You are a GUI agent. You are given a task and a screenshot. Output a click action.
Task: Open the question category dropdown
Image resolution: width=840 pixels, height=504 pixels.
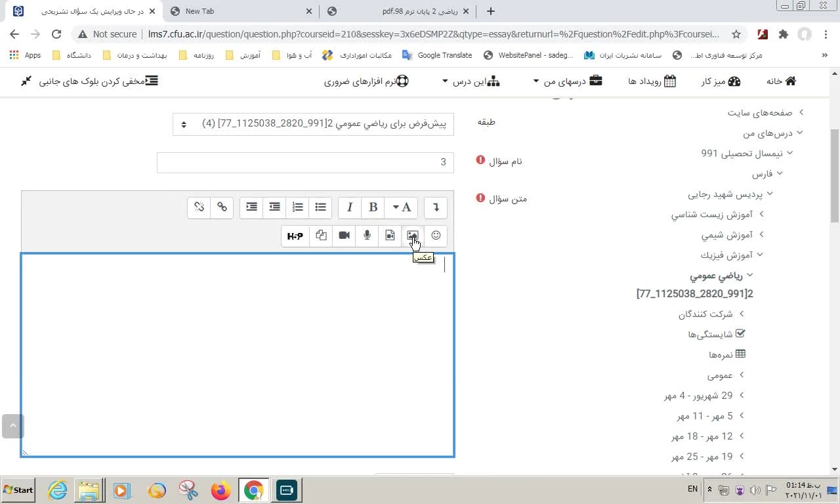(313, 124)
